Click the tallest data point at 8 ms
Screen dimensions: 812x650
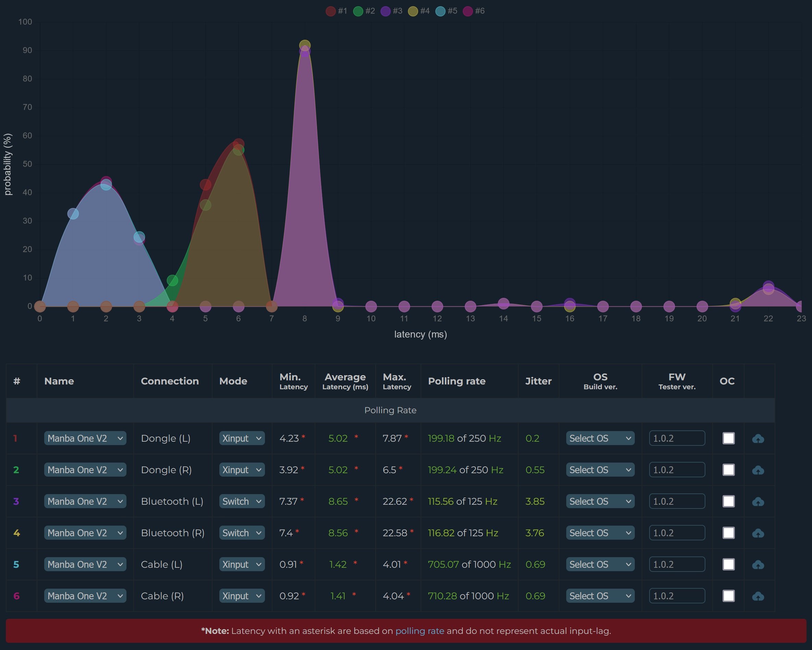[x=305, y=46]
